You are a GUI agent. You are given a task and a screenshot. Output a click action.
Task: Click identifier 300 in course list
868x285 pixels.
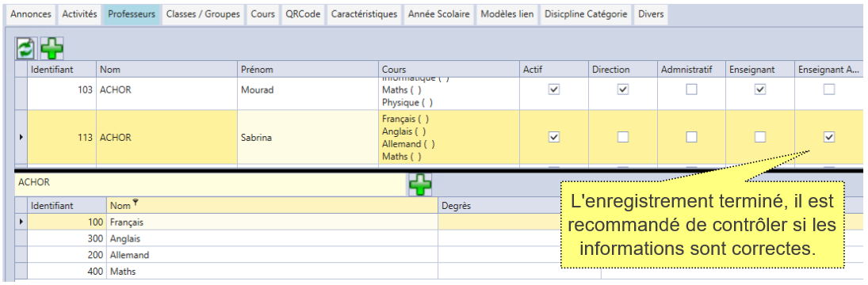[67, 238]
